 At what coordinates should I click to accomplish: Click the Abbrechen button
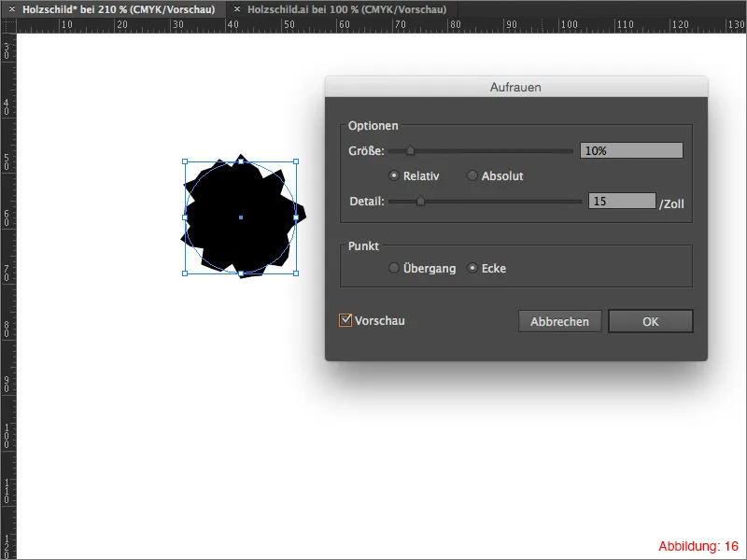559,321
